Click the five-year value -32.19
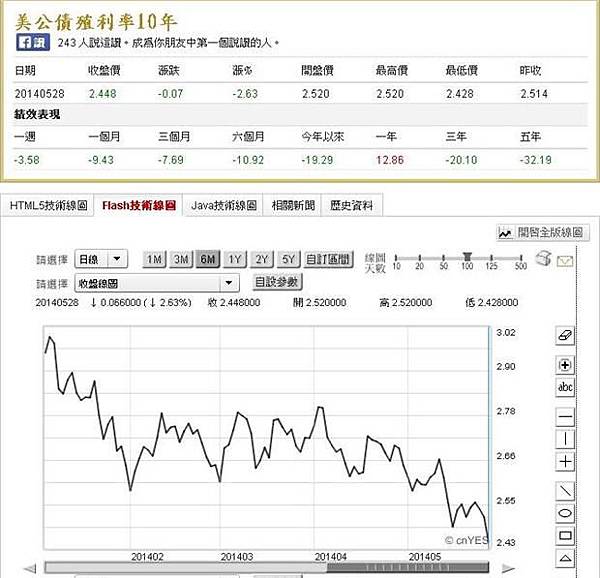 tap(536, 160)
